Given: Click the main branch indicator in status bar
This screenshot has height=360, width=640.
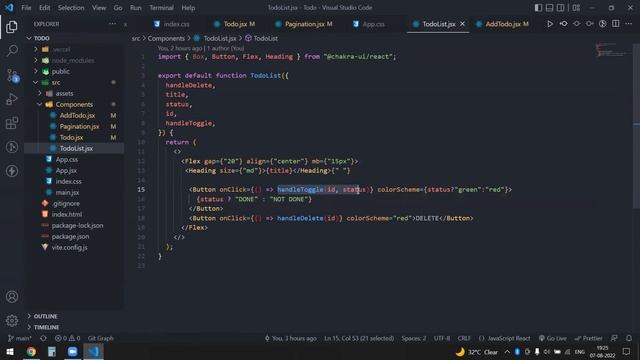Looking at the screenshot, I should (20, 338).
